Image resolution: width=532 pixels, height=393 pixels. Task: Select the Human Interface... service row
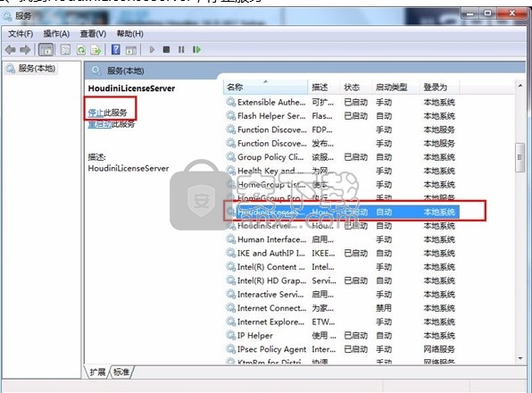tap(341, 239)
